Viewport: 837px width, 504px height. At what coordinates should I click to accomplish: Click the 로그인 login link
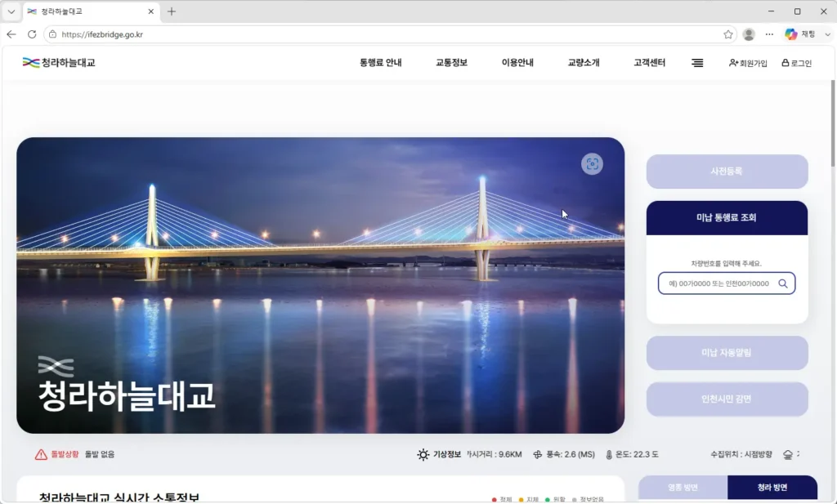tap(796, 63)
